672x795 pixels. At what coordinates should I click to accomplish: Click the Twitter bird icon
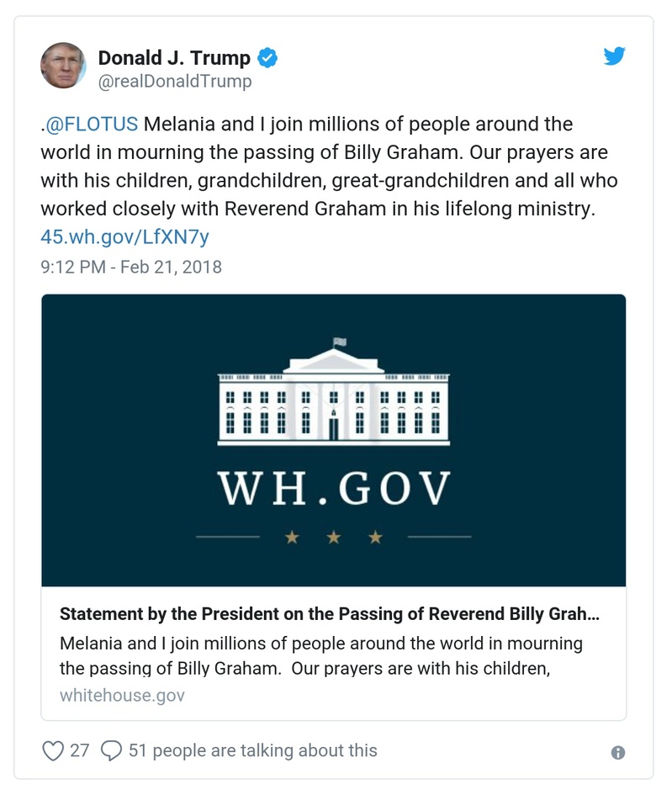[615, 56]
